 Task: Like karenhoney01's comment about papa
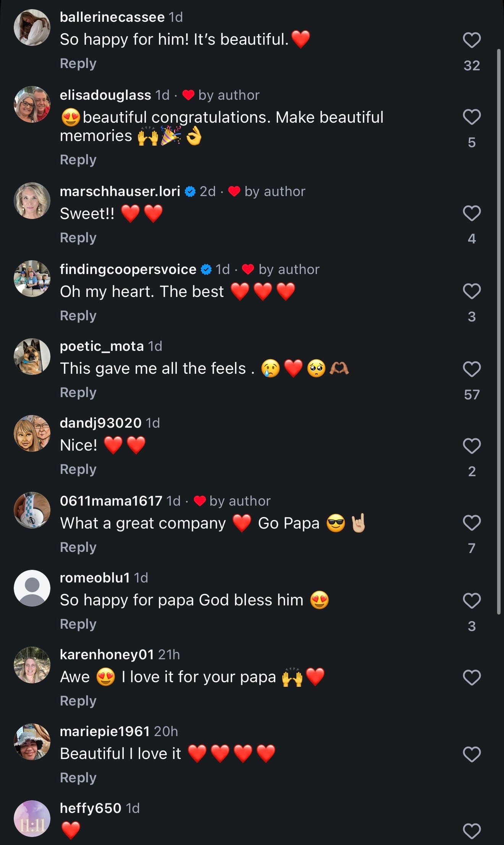(x=472, y=678)
